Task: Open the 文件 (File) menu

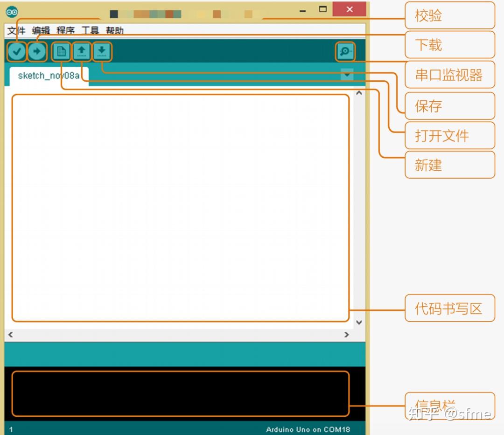Action: click(15, 30)
